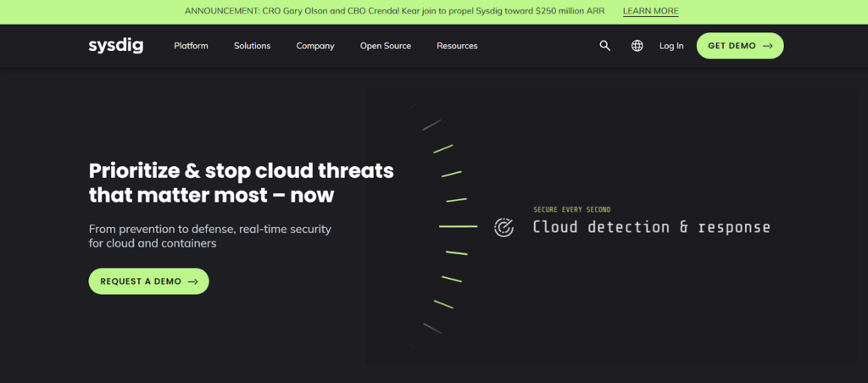
Task: Click the GET DEMO button
Action: coord(739,46)
